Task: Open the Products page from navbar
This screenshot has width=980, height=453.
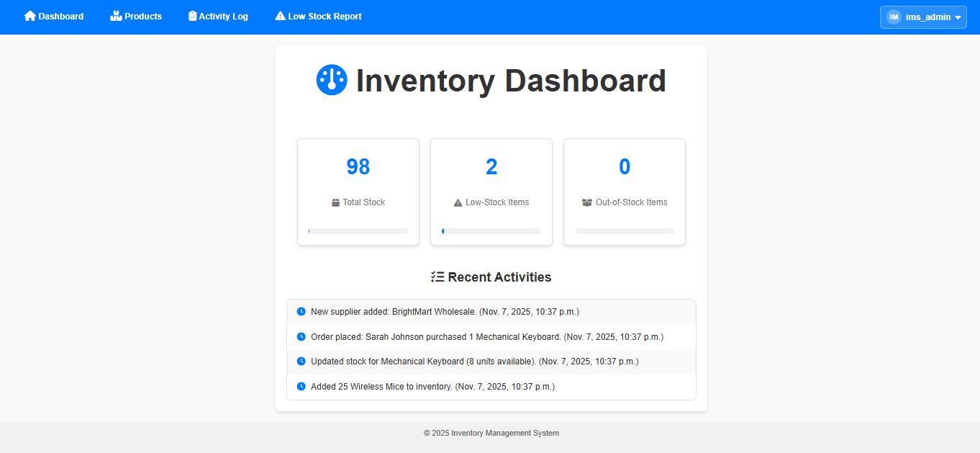Action: coord(142,16)
